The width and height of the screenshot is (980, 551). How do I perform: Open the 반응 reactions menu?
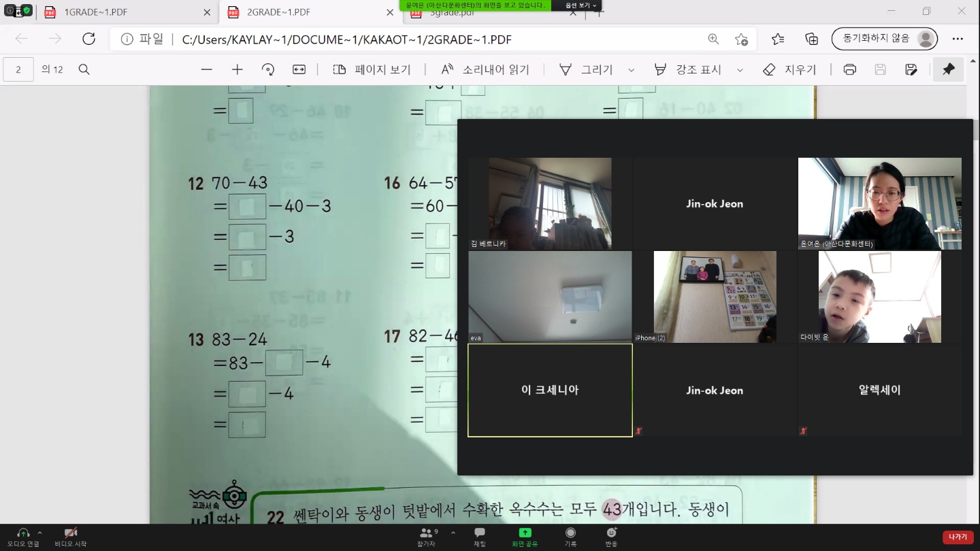tap(611, 536)
